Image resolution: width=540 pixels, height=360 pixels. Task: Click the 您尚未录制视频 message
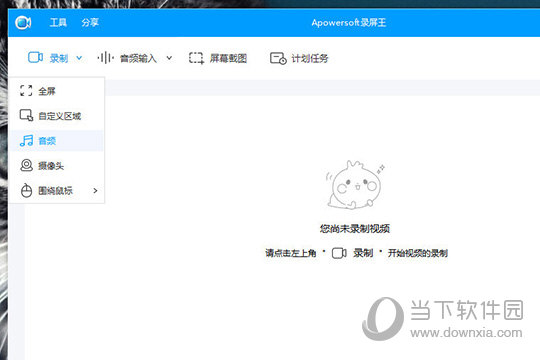point(355,228)
